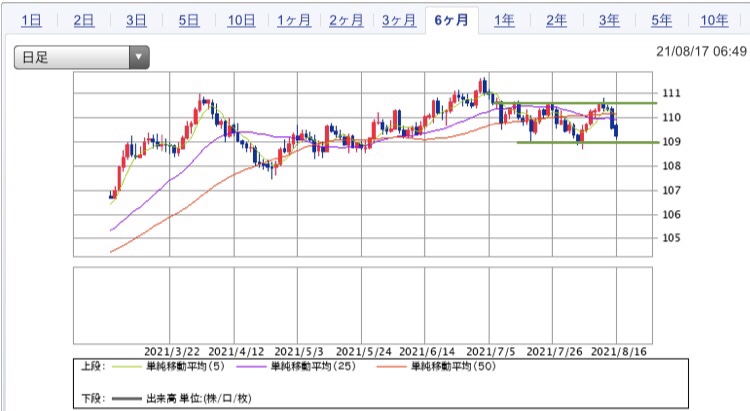Click the 110 price axis label
The height and width of the screenshot is (411, 750).
671,117
